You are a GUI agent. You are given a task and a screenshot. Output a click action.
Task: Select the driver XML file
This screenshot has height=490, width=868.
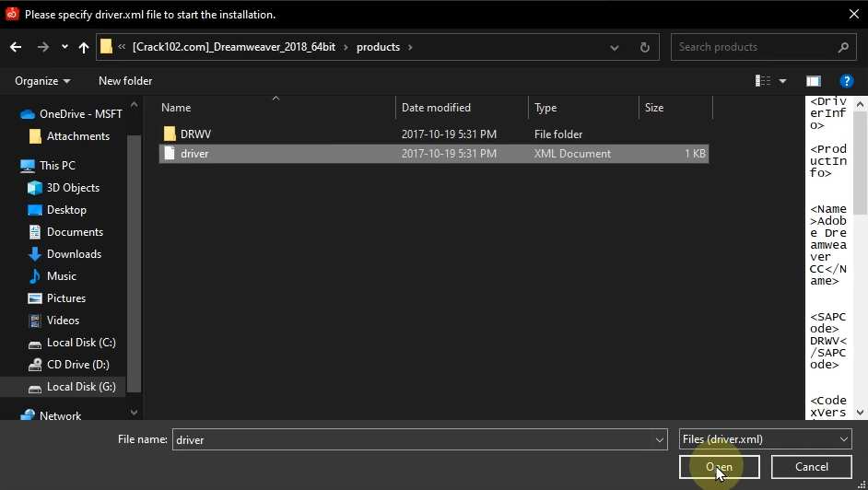(194, 154)
